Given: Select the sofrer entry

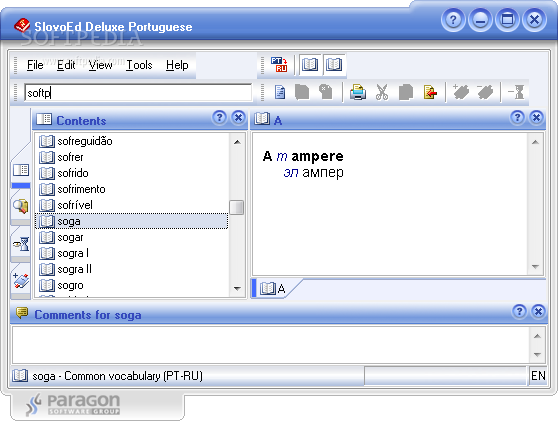Looking at the screenshot, I should 131,157.
